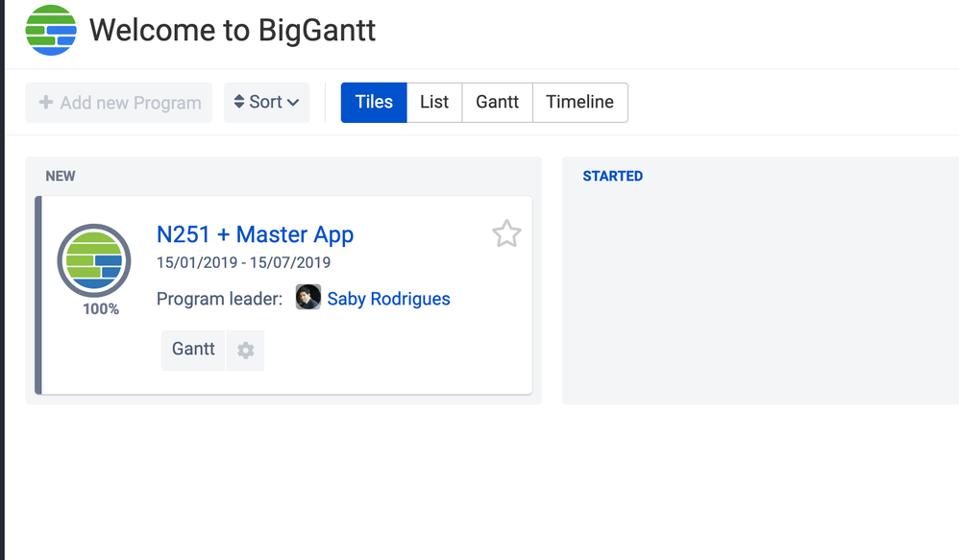Switch to List view
Viewport: 959px width, 560px height.
(434, 103)
